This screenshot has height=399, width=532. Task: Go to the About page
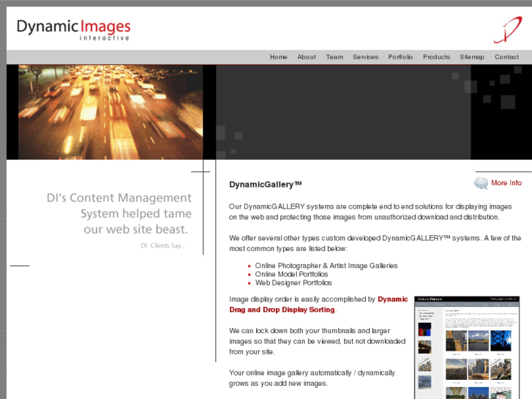coord(307,57)
